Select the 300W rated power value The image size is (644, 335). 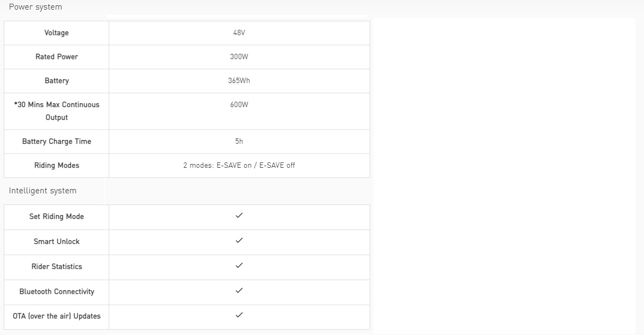click(239, 57)
